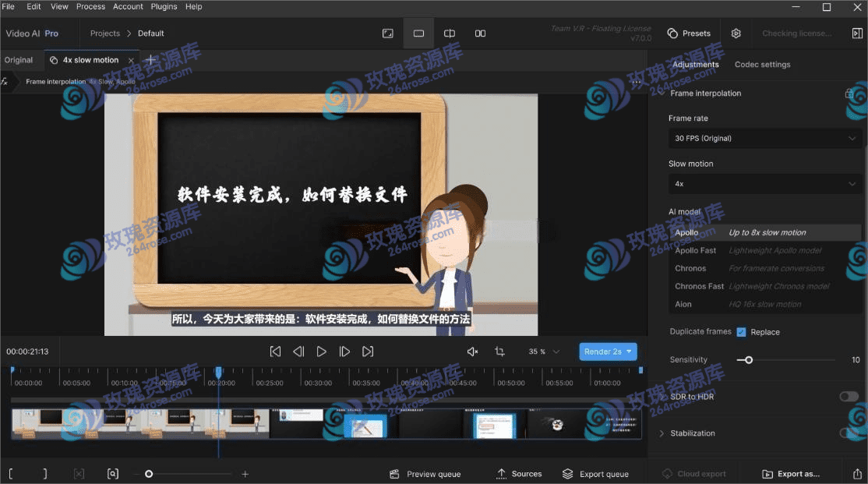This screenshot has width=868, height=484.
Task: Select the full-frame single view icon
Action: [x=388, y=34]
